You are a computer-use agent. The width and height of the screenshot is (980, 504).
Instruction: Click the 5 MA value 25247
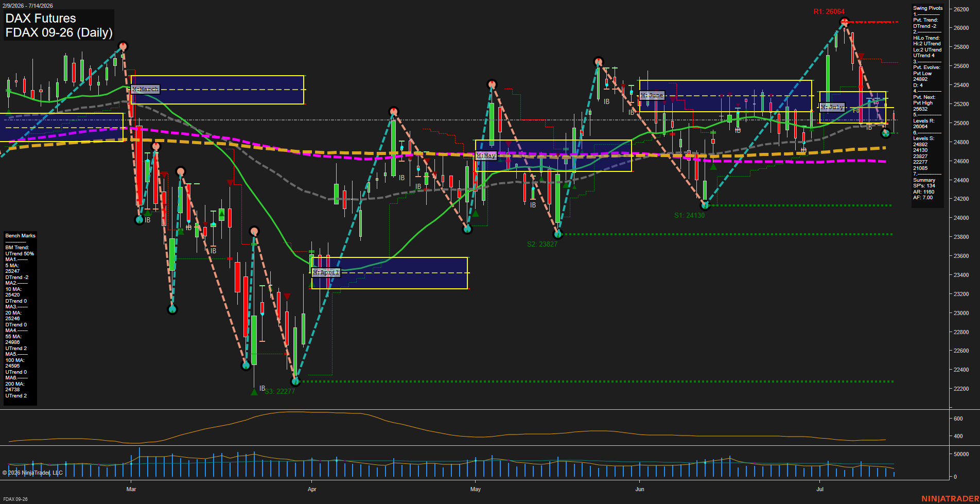click(x=12, y=271)
